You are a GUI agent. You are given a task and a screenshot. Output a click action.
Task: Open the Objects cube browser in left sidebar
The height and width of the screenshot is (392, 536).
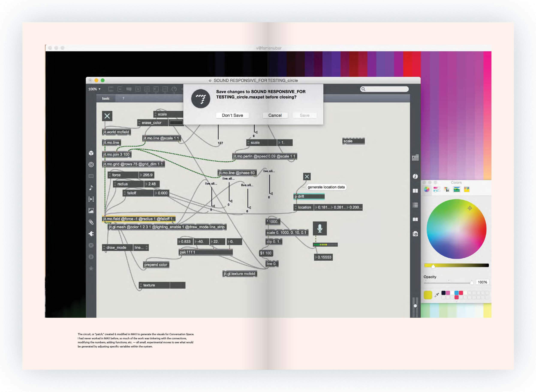[91, 153]
